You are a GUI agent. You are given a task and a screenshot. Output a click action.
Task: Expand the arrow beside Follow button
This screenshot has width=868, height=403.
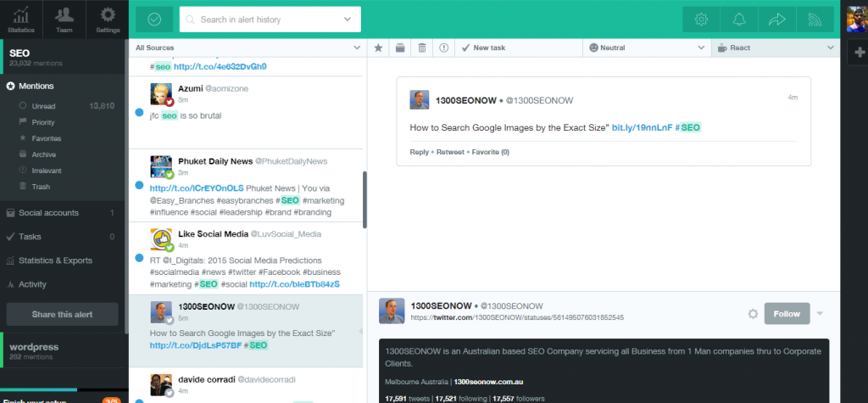click(x=820, y=313)
